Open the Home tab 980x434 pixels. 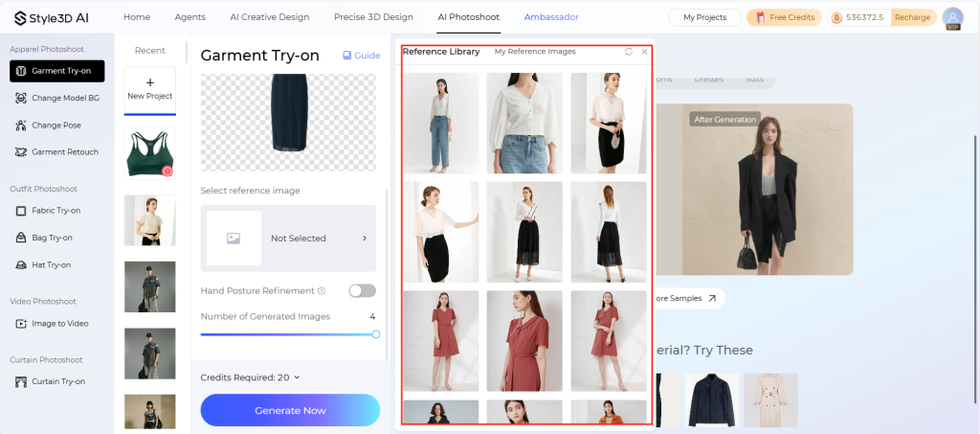[137, 17]
